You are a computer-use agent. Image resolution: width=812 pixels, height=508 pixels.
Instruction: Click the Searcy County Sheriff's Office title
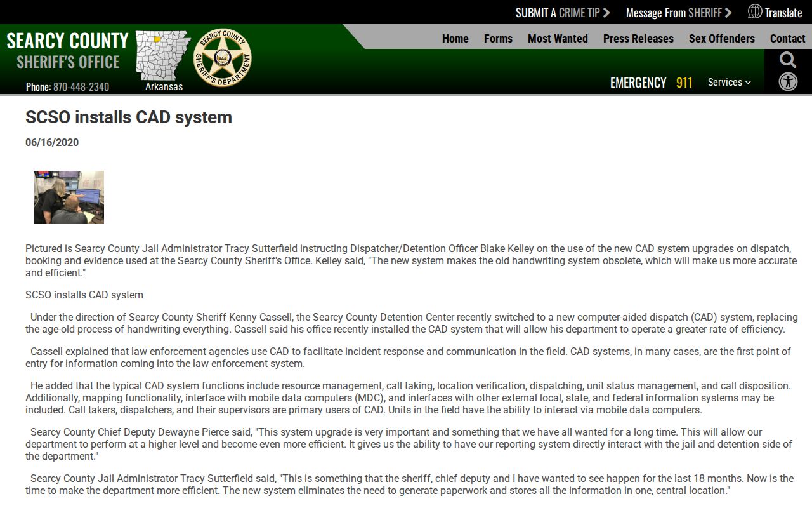click(x=68, y=51)
